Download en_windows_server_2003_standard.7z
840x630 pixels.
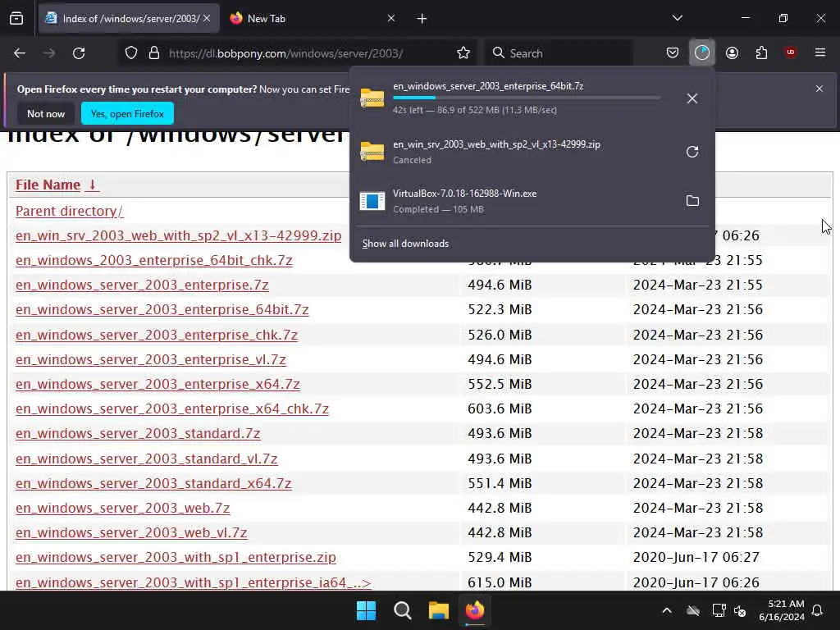point(138,433)
